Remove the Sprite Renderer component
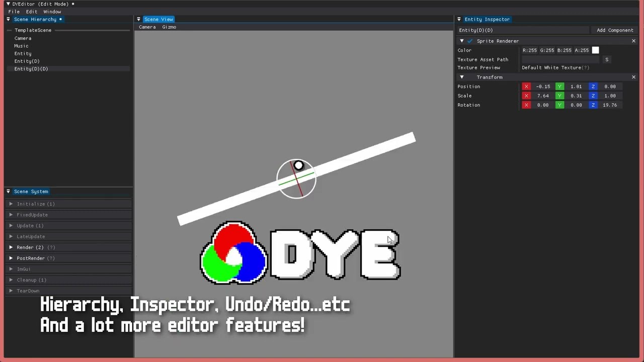The width and height of the screenshot is (644, 362). click(x=633, y=41)
